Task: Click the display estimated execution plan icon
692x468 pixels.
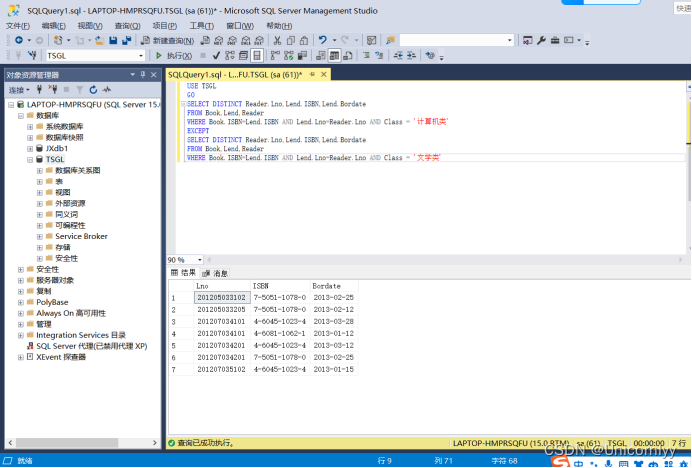Action: pos(230,56)
